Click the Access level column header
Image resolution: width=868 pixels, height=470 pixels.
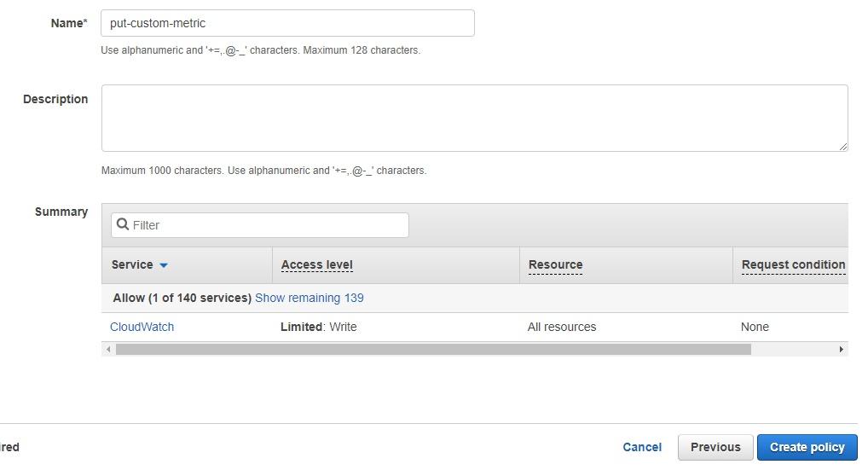(x=316, y=264)
